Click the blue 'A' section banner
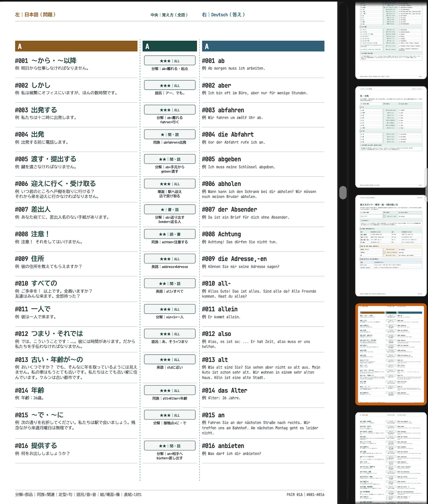This screenshot has width=428, height=504. click(263, 46)
